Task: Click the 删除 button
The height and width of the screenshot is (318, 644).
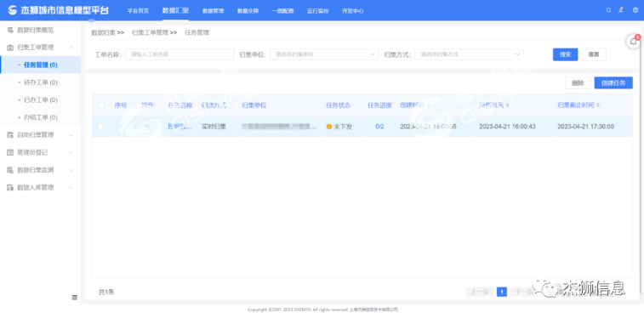Action: [x=578, y=82]
